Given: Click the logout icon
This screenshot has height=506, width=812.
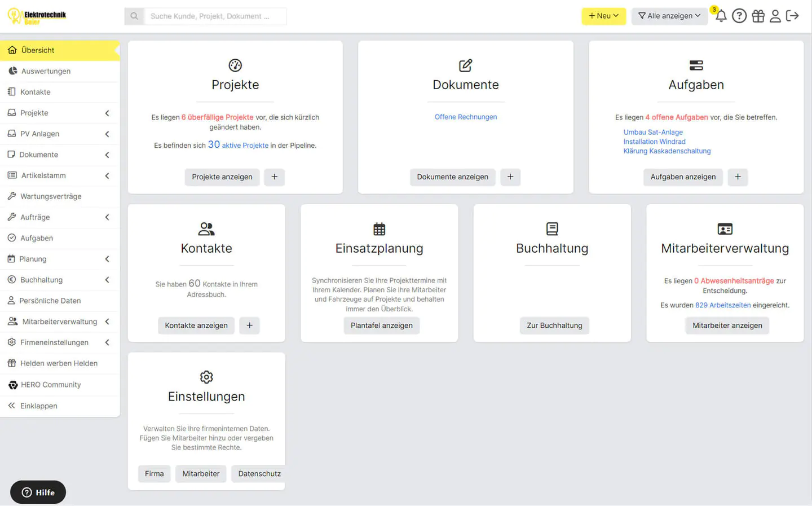Looking at the screenshot, I should tap(792, 16).
